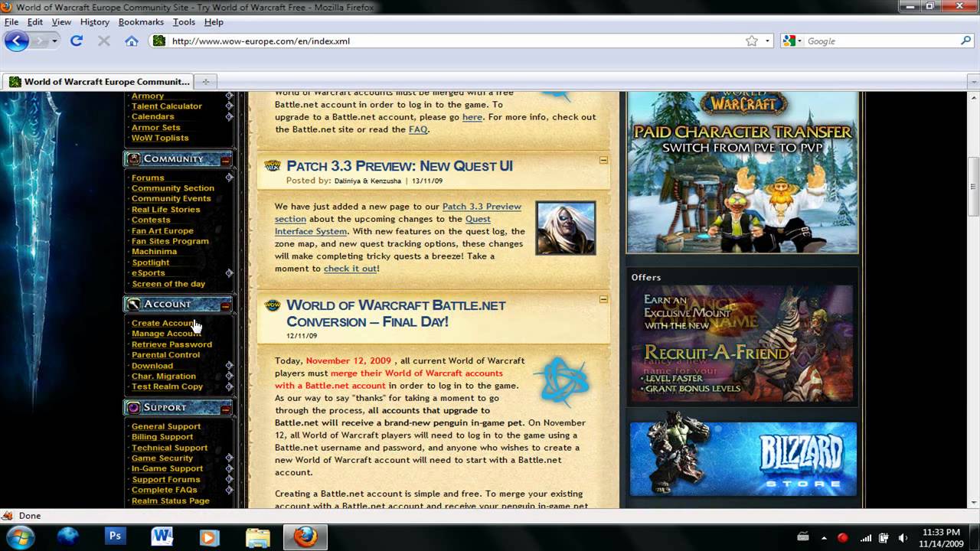This screenshot has height=551, width=980.
Task: Open the Retrieve Password link
Action: (x=171, y=344)
